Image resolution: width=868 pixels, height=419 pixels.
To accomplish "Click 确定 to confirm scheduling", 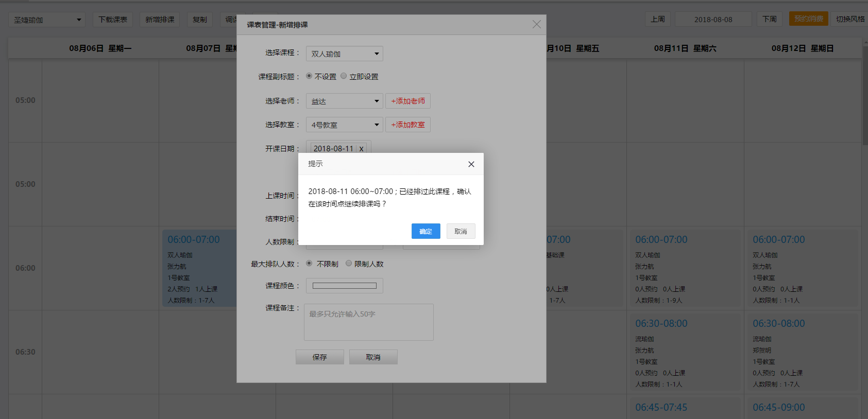I will [426, 231].
